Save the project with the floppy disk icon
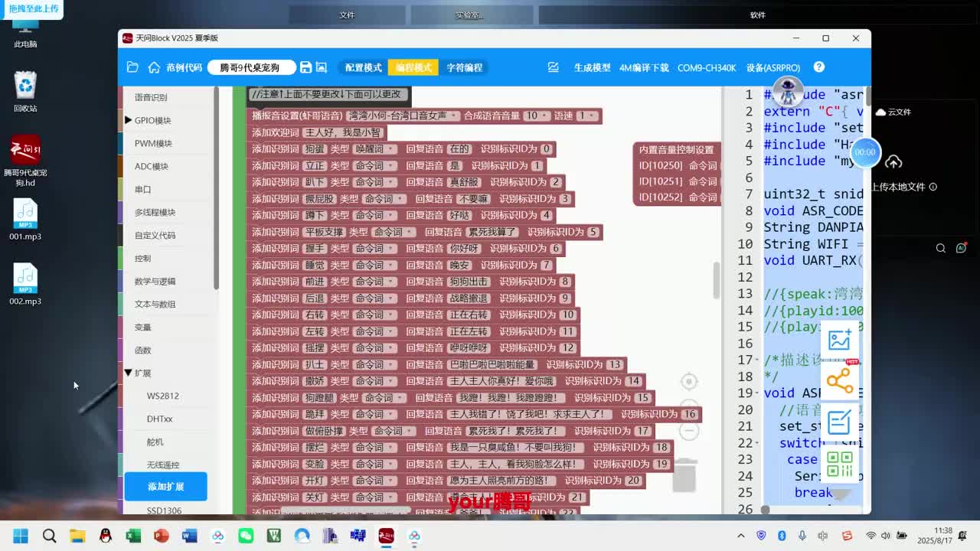This screenshot has width=980, height=551. (x=305, y=67)
